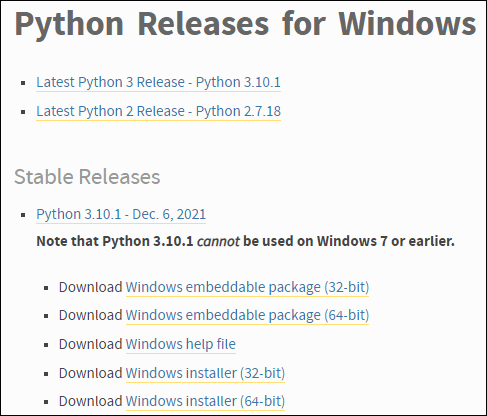Download the Windows help file

[181, 344]
